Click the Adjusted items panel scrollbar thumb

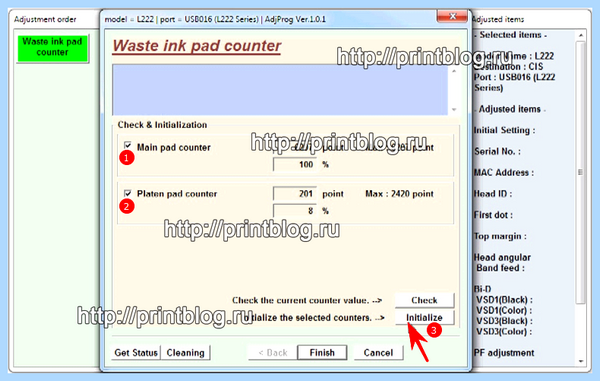[x=581, y=172]
